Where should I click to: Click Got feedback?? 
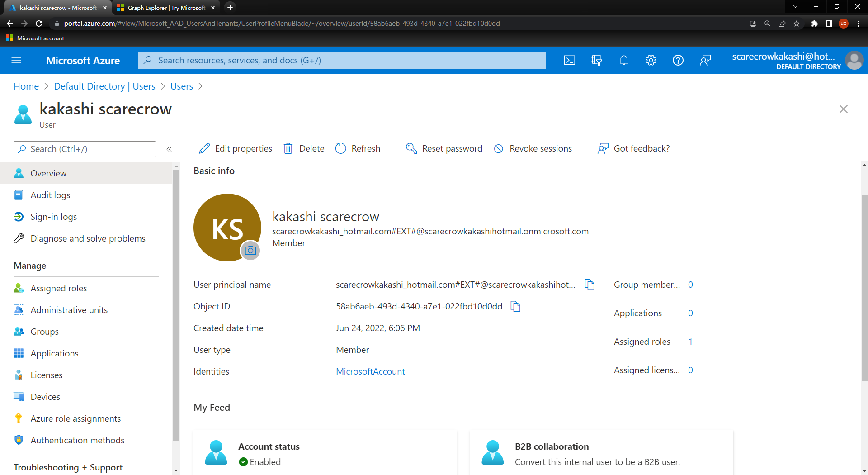pyautogui.click(x=633, y=148)
